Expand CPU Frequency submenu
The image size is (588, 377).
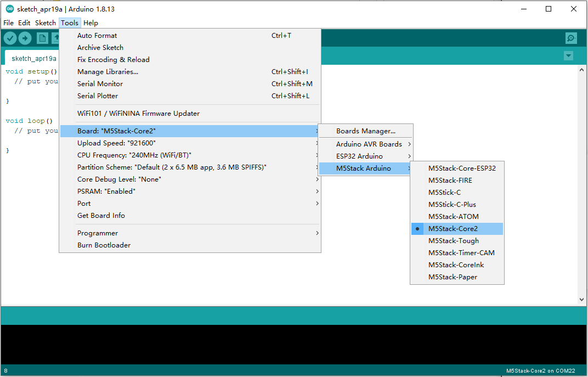pos(190,155)
